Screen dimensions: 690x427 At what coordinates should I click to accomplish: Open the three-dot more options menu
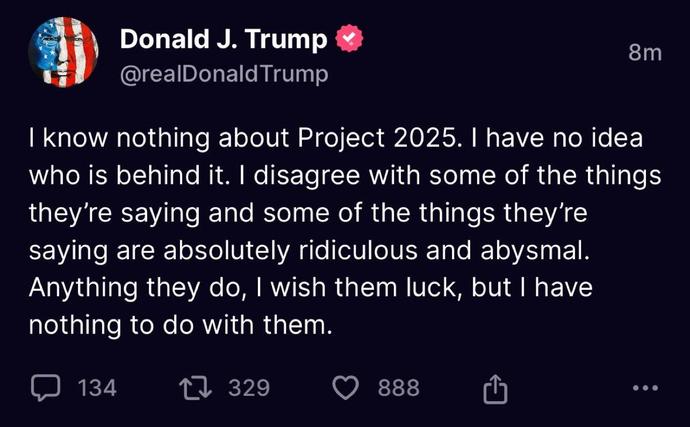point(645,388)
